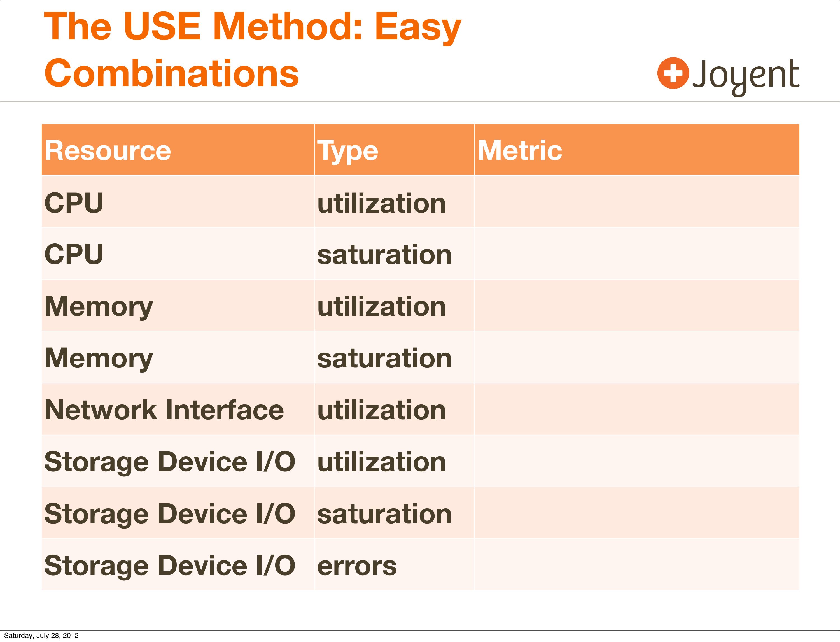This screenshot has width=840, height=642.
Task: Select the CPU cell in the first table row
Action: [x=74, y=203]
